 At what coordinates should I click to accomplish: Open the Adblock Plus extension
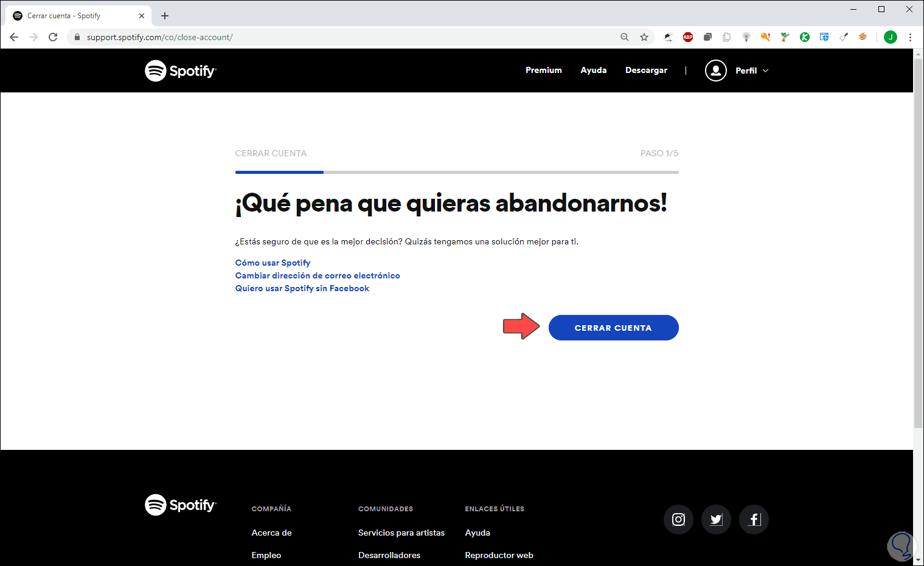coord(688,37)
